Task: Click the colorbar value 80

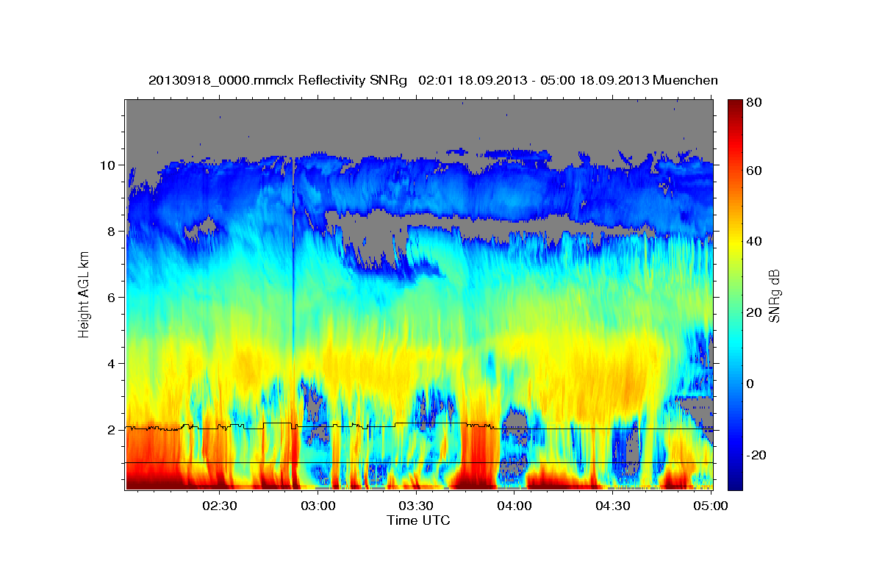Action: [x=754, y=103]
